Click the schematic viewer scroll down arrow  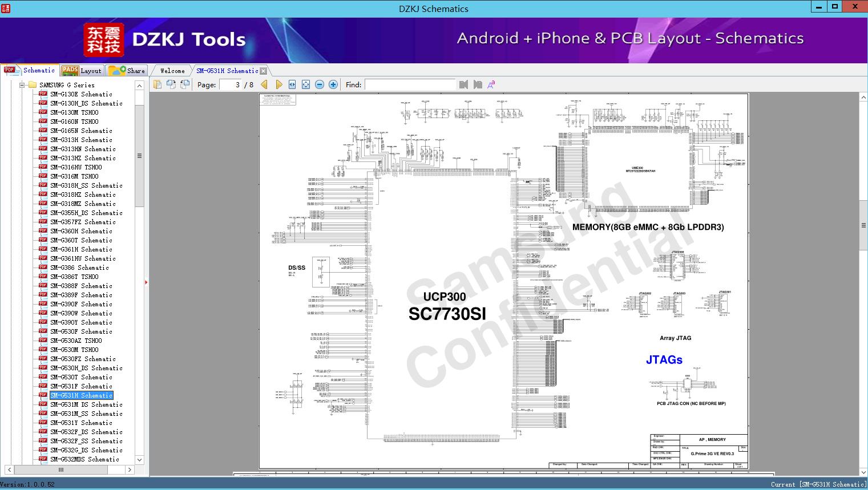[863, 472]
